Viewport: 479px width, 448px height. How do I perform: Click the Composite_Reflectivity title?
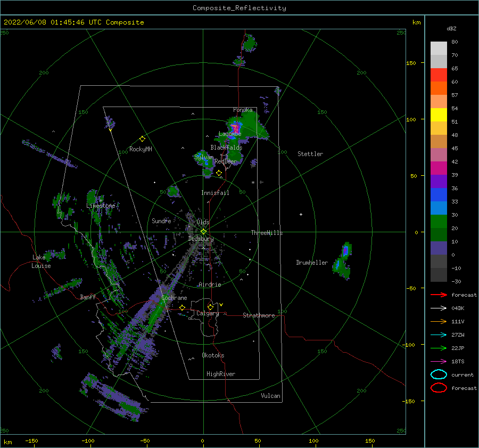click(x=240, y=8)
